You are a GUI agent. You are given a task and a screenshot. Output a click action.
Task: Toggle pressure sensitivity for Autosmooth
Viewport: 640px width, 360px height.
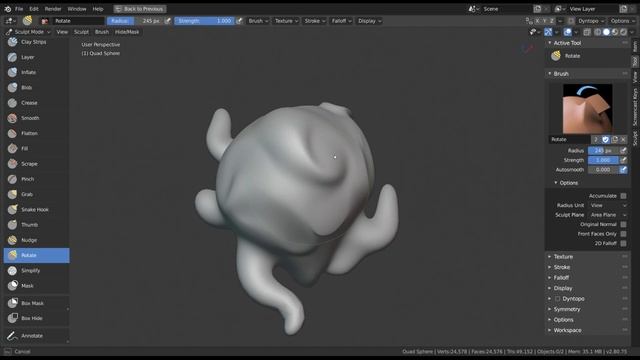(x=623, y=170)
